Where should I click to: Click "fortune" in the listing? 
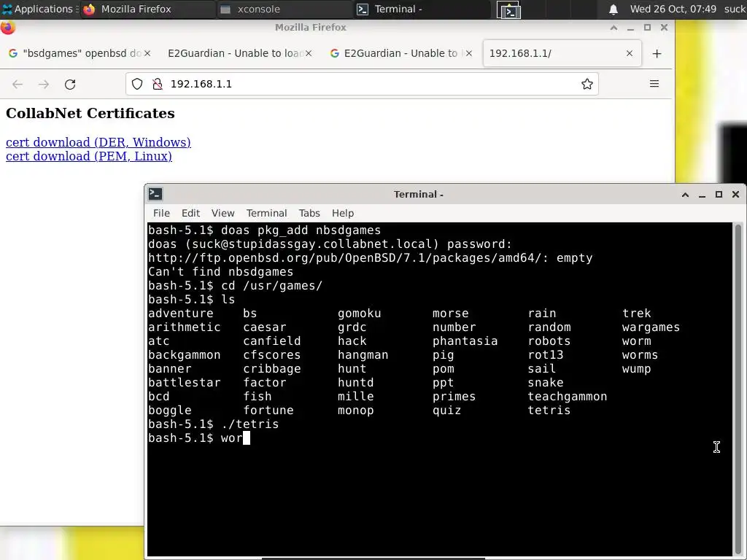click(268, 410)
